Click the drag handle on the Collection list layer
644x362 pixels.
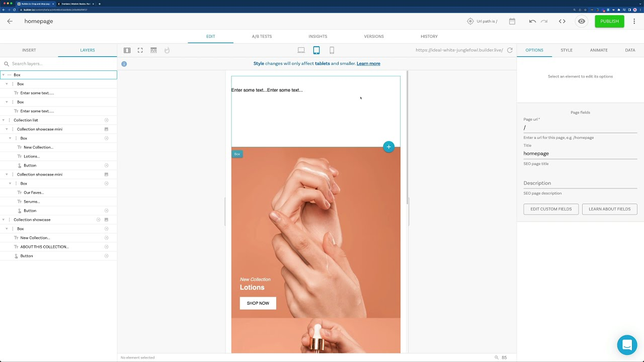[x=9, y=120]
